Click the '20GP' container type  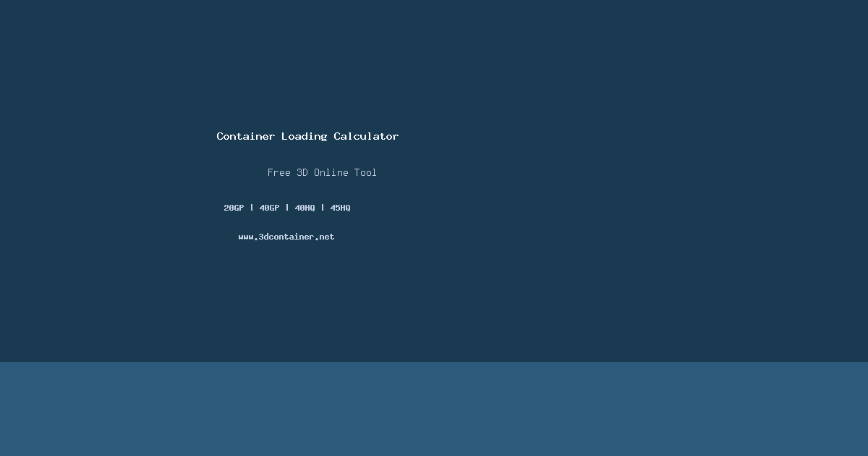[234, 208]
